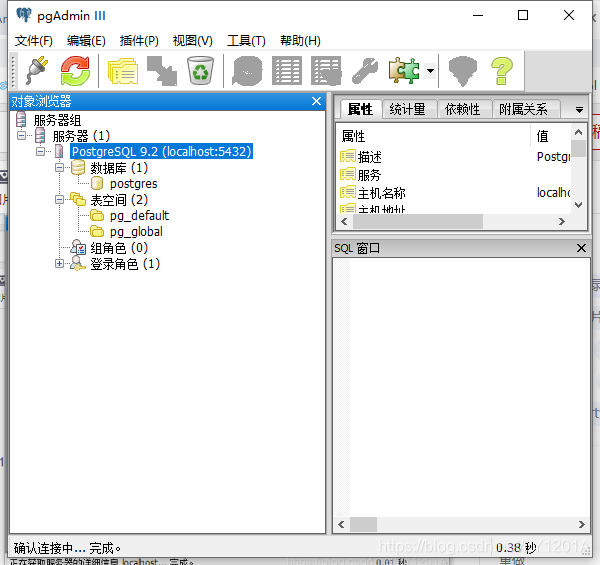Click properties horizontal scrollbar thumb
The height and width of the screenshot is (565, 600).
pos(418,221)
